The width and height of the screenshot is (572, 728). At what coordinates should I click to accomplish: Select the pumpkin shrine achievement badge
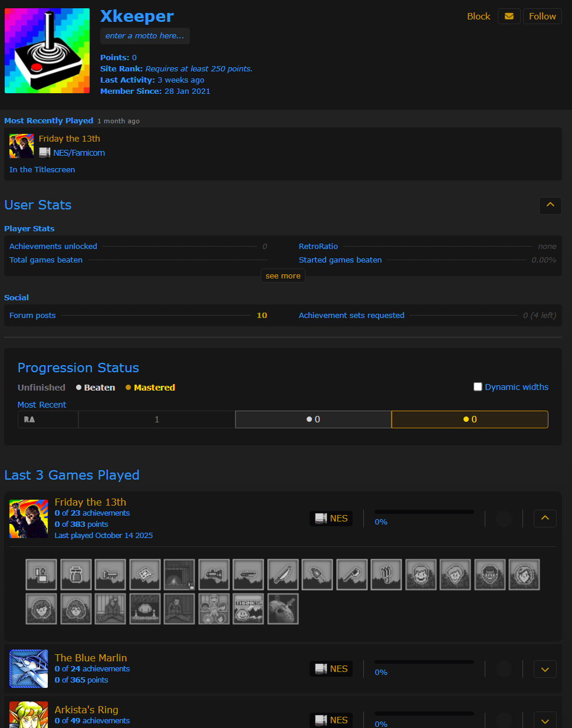pos(145,609)
